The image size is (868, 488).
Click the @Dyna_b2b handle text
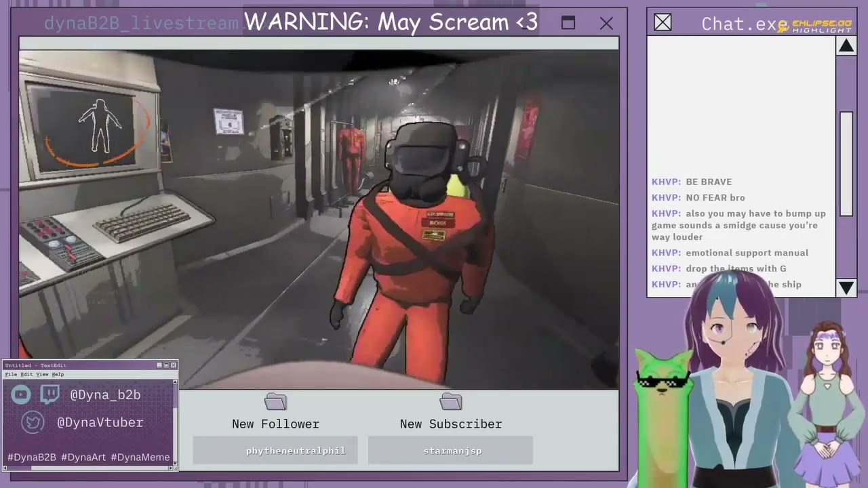click(105, 395)
